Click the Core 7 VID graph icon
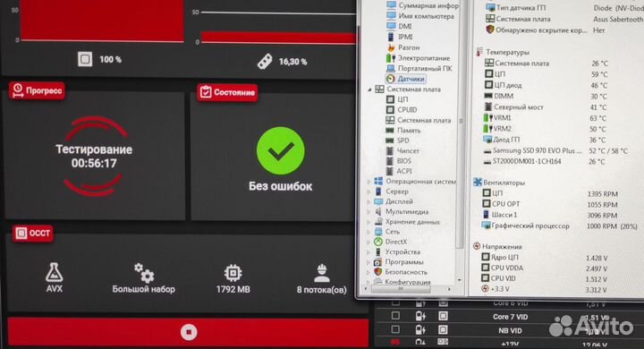644x349 pixels. coord(443,316)
